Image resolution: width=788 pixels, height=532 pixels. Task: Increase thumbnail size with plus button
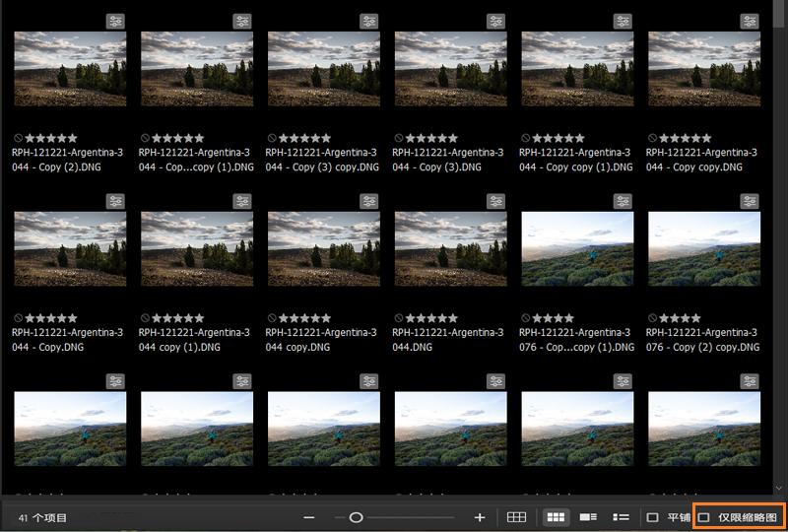(480, 517)
